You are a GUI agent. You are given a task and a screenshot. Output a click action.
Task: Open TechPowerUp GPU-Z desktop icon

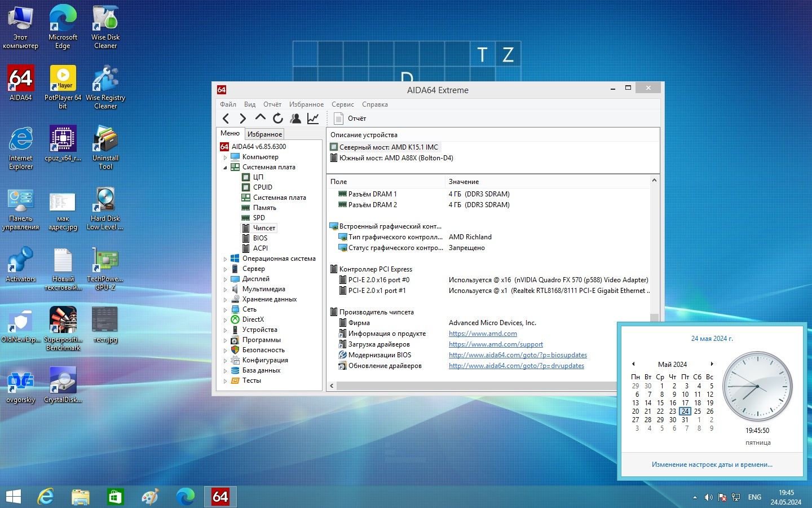point(105,269)
